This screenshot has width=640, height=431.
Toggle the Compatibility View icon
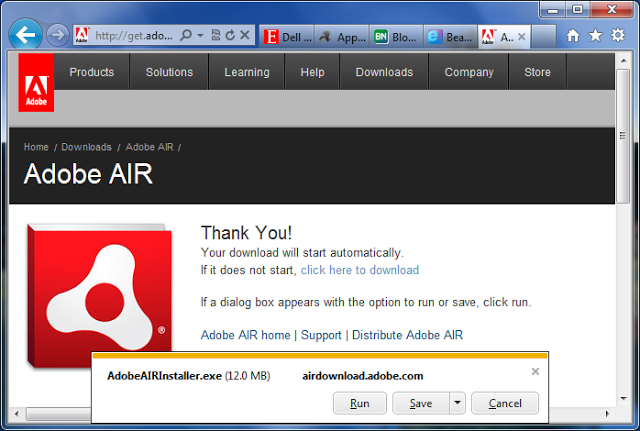pos(216,35)
